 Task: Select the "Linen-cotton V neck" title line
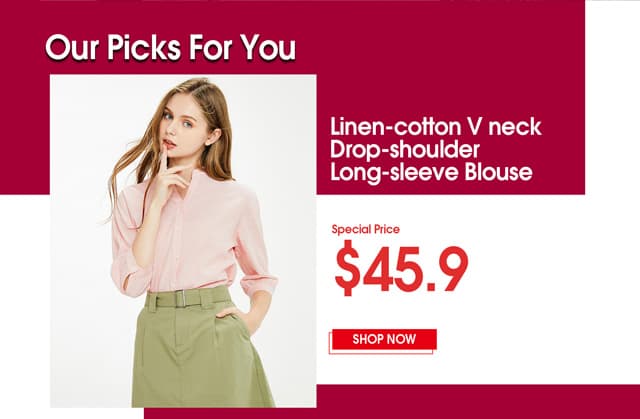pyautogui.click(x=436, y=126)
